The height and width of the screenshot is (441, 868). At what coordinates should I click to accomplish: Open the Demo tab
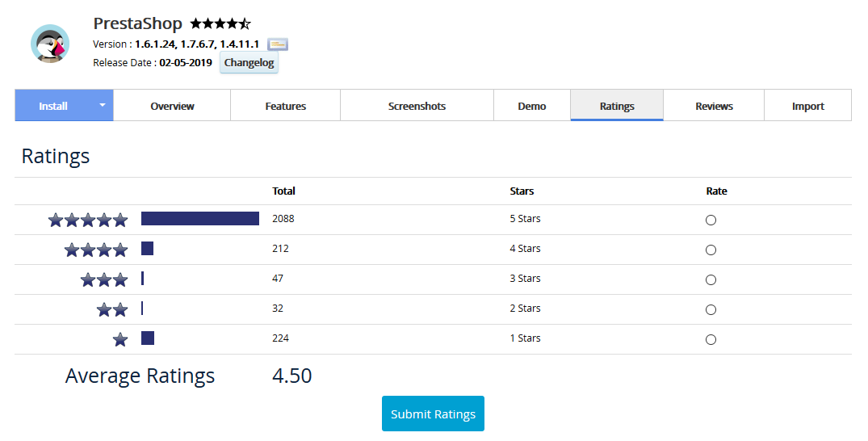point(532,105)
